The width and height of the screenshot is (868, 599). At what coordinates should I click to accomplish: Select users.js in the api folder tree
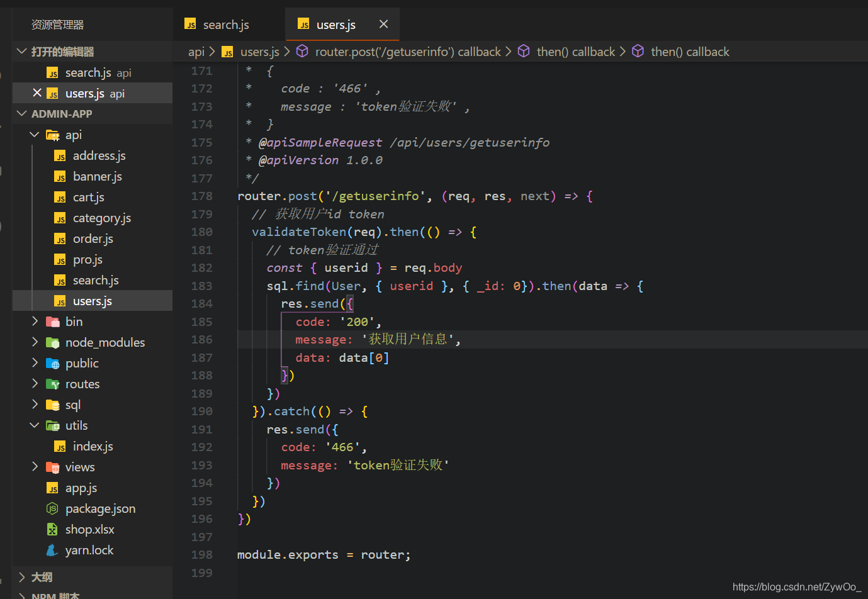point(93,301)
